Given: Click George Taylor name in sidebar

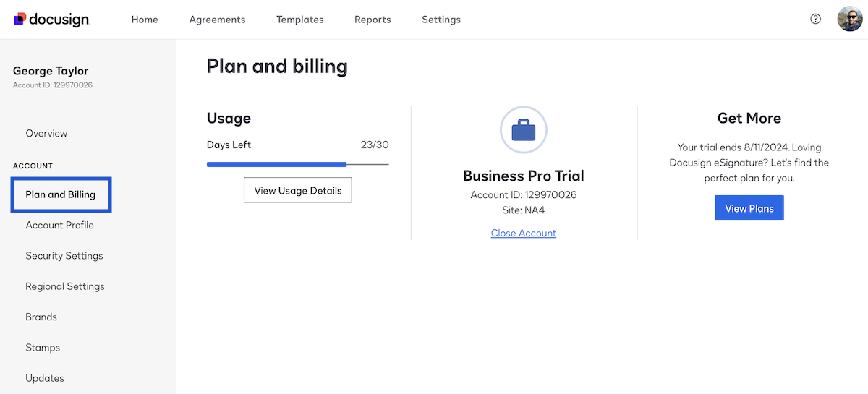Looking at the screenshot, I should coord(51,71).
